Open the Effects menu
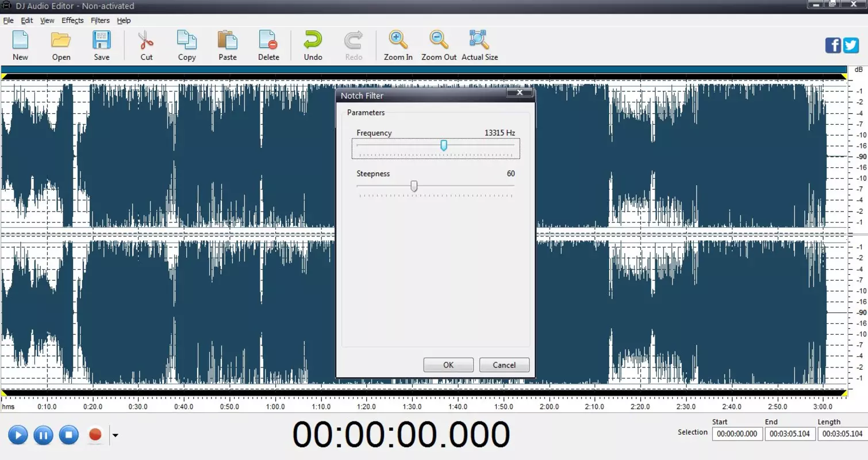 tap(72, 21)
